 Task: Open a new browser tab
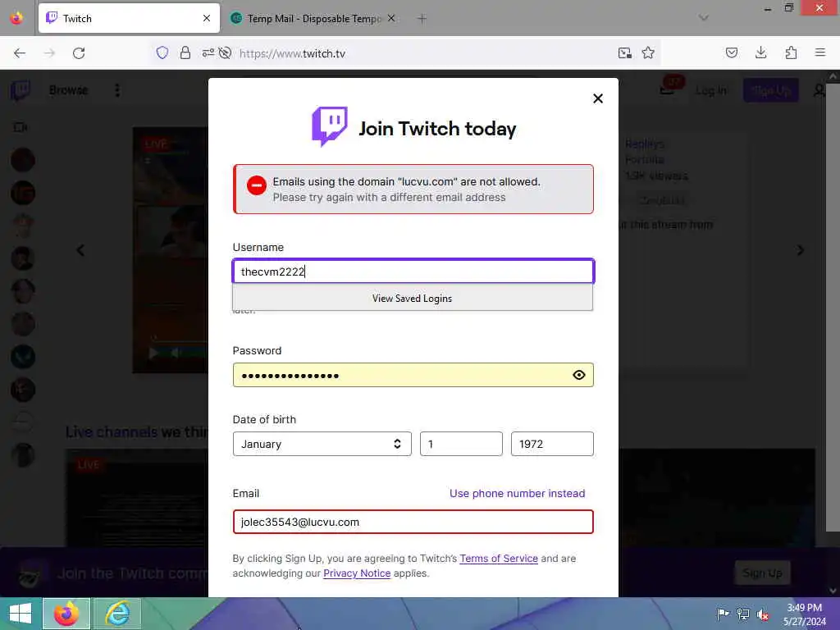422,19
